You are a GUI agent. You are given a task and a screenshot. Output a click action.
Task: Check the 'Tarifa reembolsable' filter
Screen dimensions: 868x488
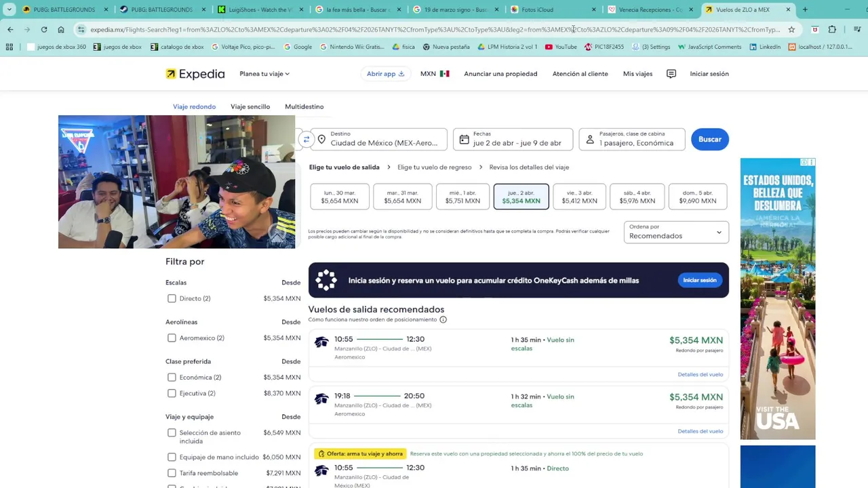click(172, 473)
